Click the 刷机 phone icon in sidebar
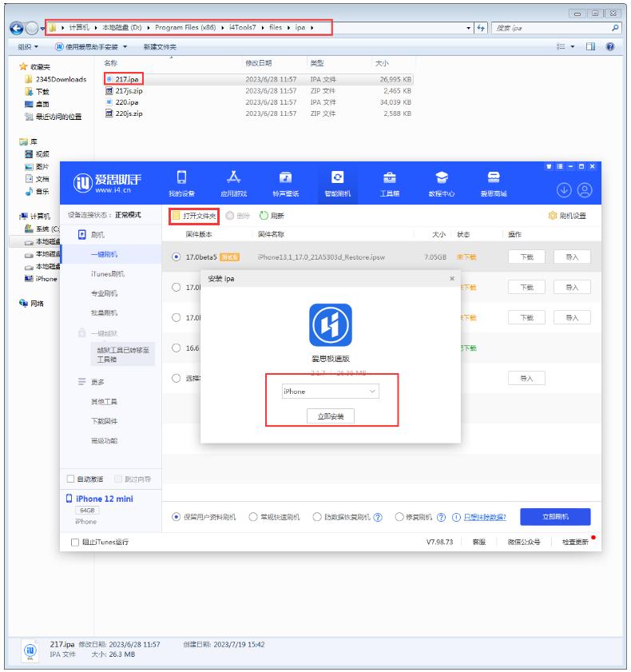The image size is (631, 672). tap(82, 234)
